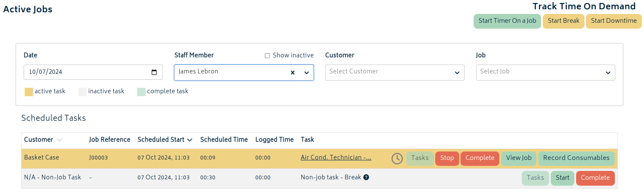Open the Select Customer dropdown
The image size is (644, 192).
pos(395,72)
